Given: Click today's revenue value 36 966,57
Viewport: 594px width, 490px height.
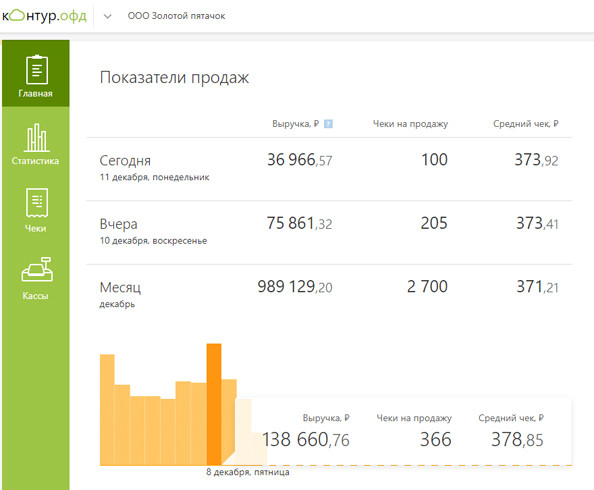Looking at the screenshot, I should pos(299,160).
